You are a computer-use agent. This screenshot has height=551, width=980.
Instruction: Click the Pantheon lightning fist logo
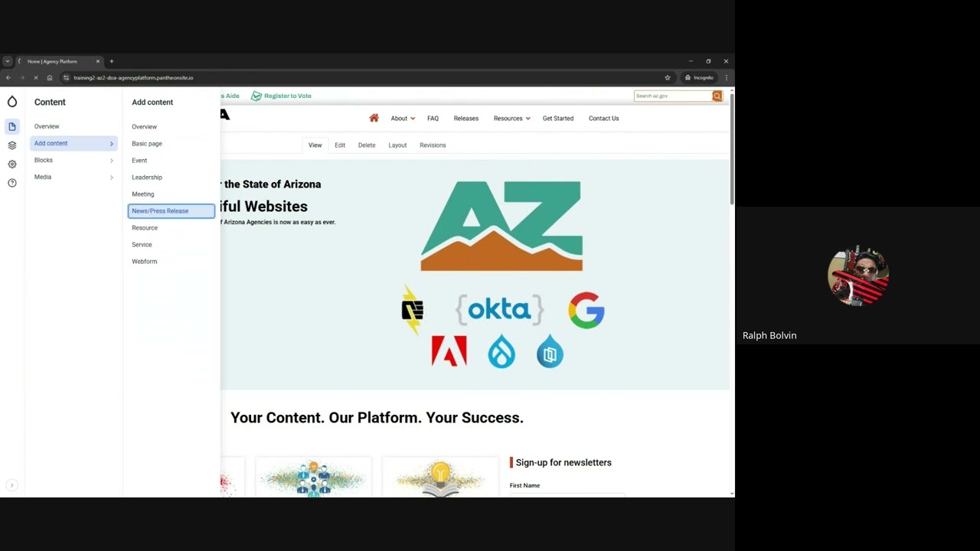412,310
